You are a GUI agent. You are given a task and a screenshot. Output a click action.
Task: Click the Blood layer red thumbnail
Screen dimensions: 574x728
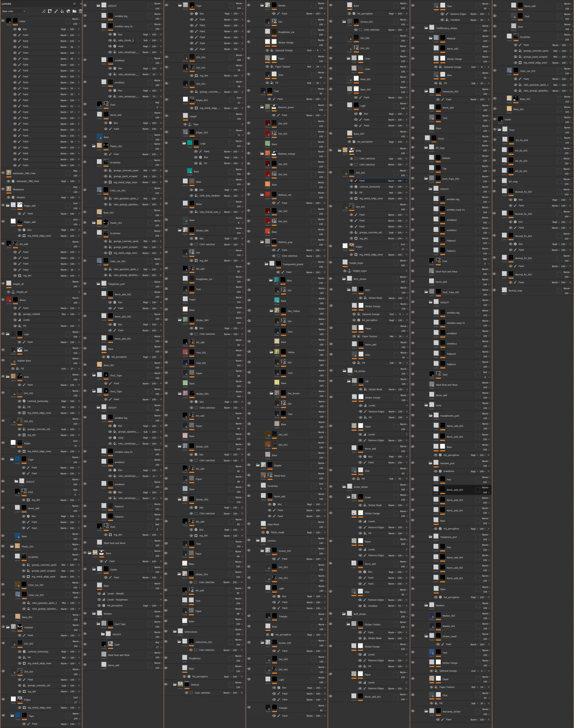tap(9, 300)
